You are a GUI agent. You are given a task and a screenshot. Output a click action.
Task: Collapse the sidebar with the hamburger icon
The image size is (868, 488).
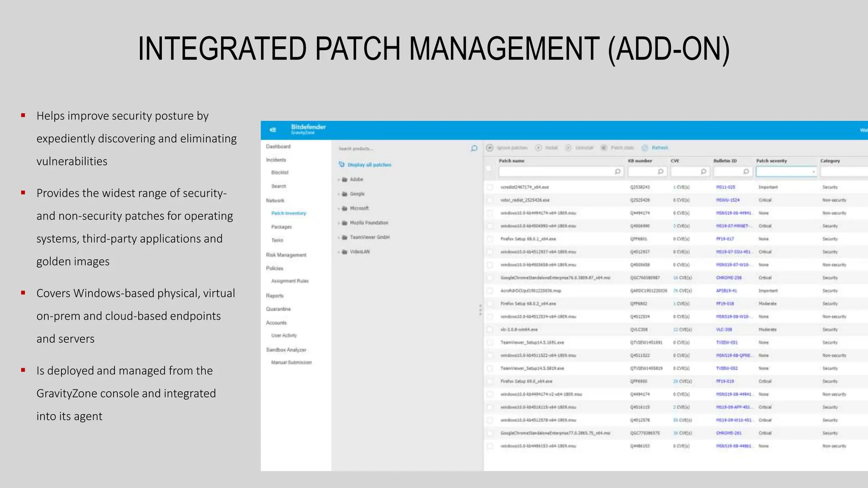273,130
